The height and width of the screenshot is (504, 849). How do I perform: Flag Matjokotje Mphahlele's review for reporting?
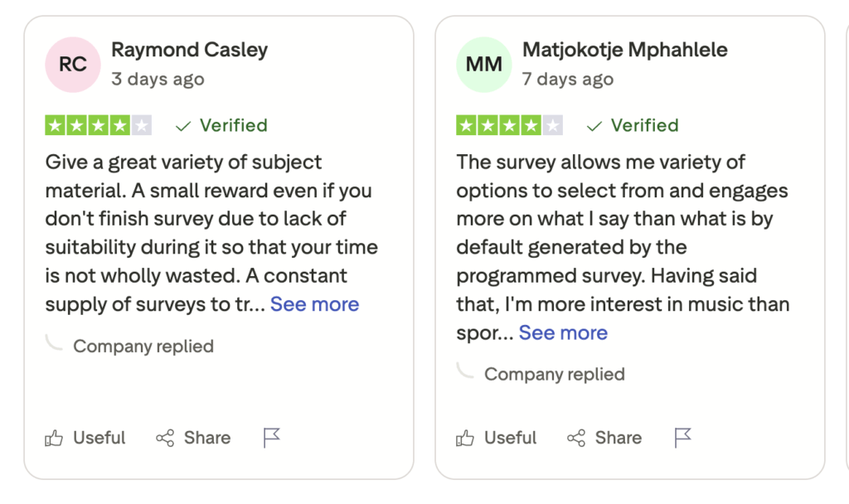(x=682, y=437)
